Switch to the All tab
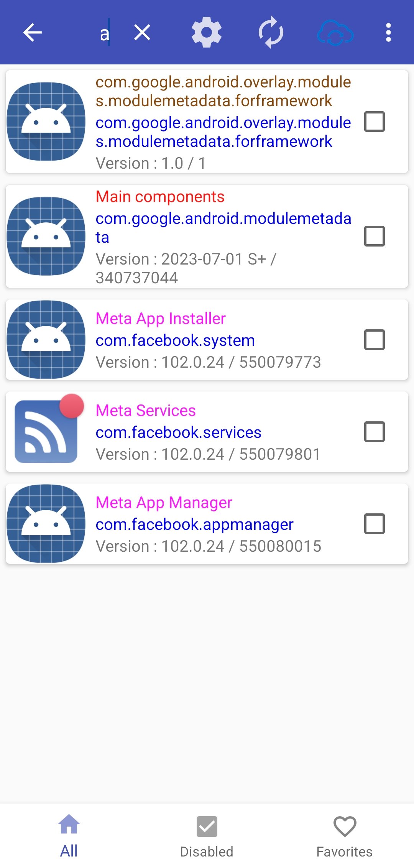Viewport: 414px width, 868px height. (x=69, y=836)
